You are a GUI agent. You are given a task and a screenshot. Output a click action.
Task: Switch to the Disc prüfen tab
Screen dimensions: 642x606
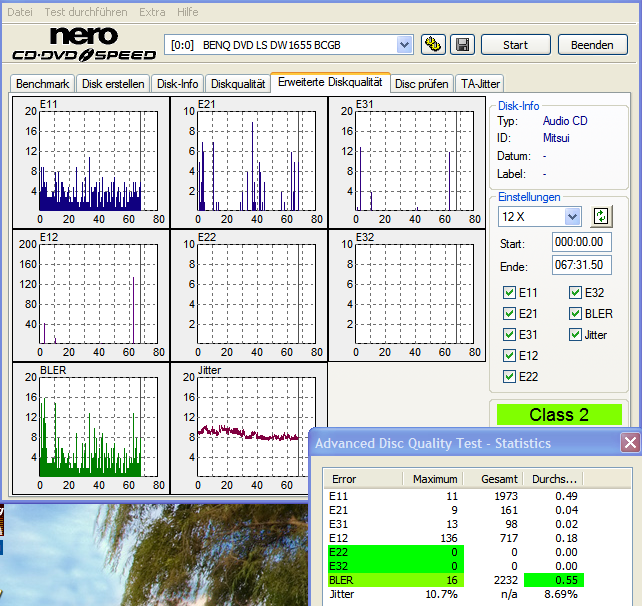[x=421, y=84]
